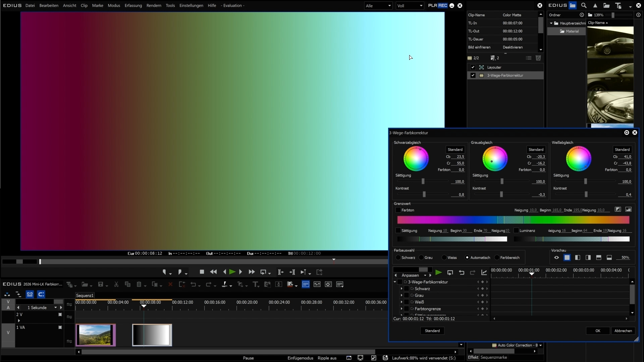
Task: Click the Schwarzabgleich saturation slider handle
Action: point(423,181)
